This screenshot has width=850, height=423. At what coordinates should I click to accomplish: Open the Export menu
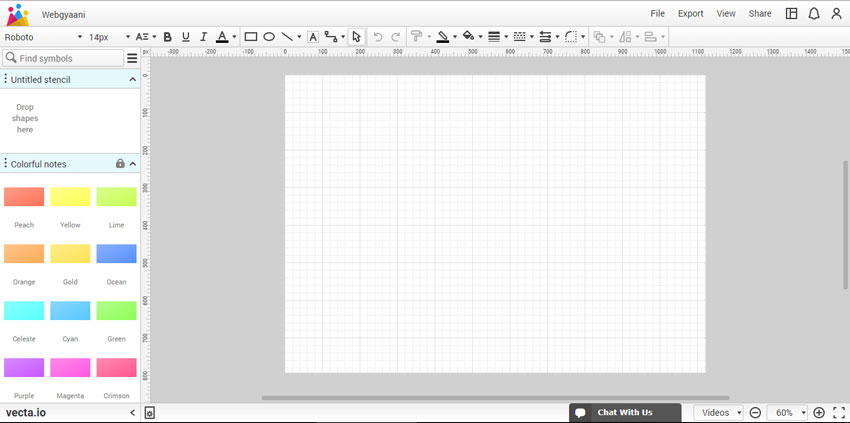690,14
